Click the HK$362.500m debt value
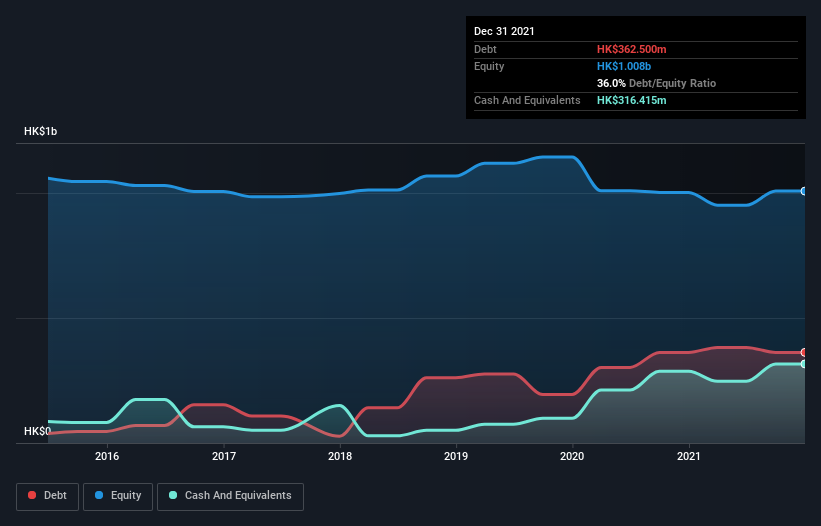The width and height of the screenshot is (821, 526). [x=631, y=49]
